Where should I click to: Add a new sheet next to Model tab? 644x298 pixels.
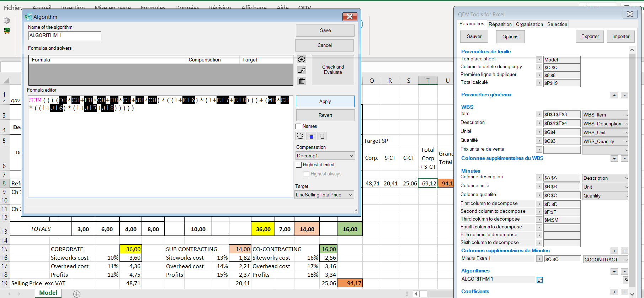point(77,294)
